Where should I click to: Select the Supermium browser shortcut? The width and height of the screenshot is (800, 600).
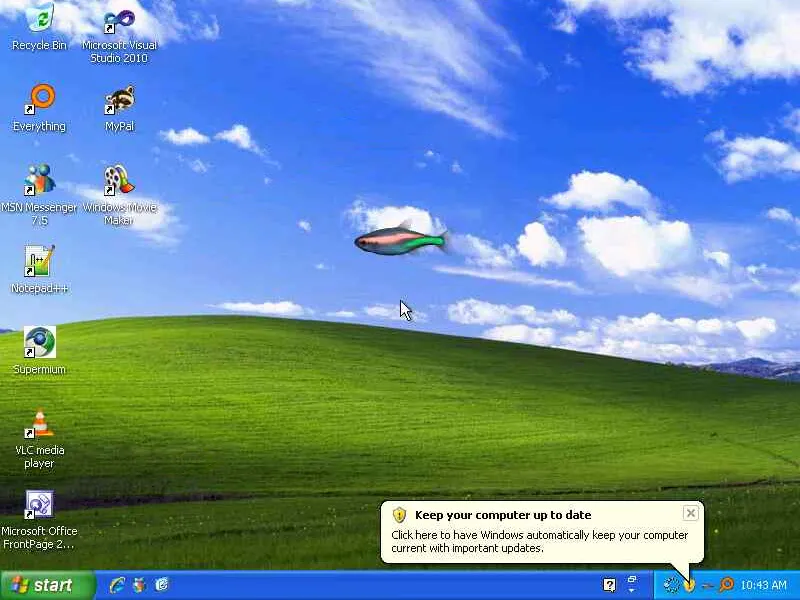point(39,351)
